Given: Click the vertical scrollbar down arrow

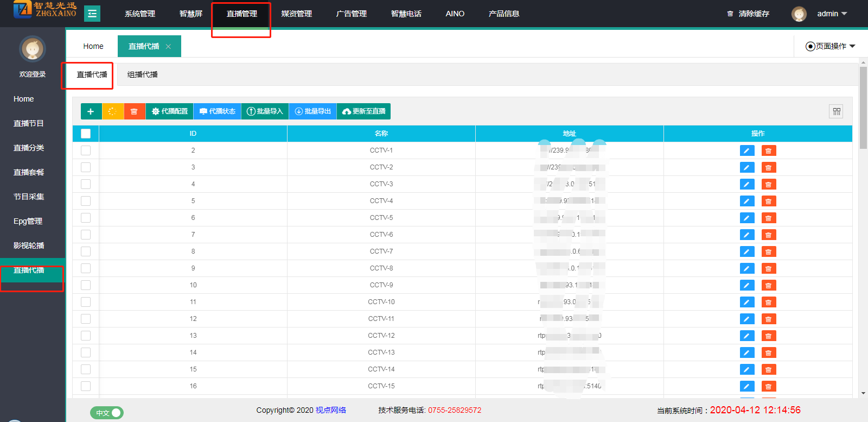Looking at the screenshot, I should (x=863, y=393).
